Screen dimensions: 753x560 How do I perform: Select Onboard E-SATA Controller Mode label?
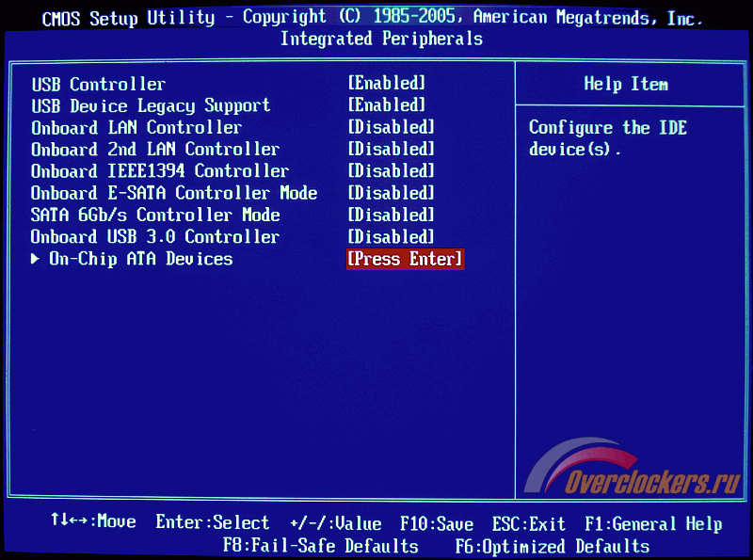[x=174, y=193]
